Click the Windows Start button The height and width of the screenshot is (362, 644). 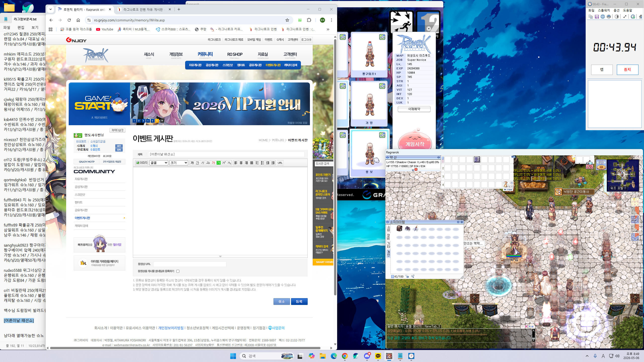coord(233,356)
